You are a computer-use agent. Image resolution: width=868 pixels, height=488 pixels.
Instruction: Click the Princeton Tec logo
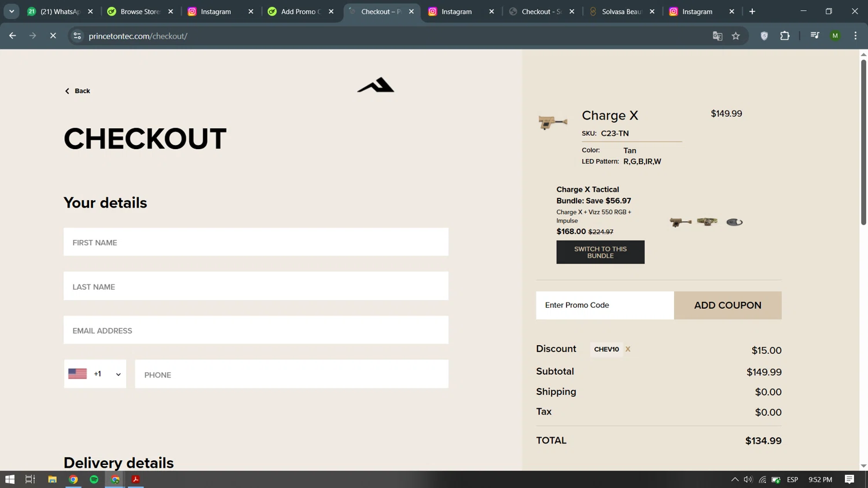click(x=376, y=85)
